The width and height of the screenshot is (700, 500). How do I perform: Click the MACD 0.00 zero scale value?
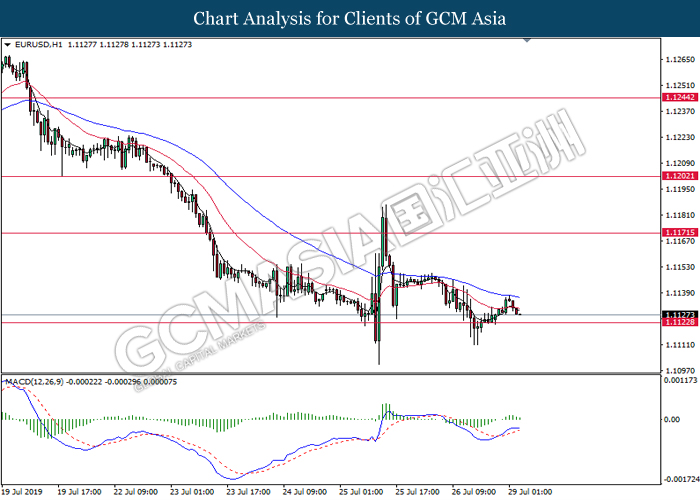point(672,419)
